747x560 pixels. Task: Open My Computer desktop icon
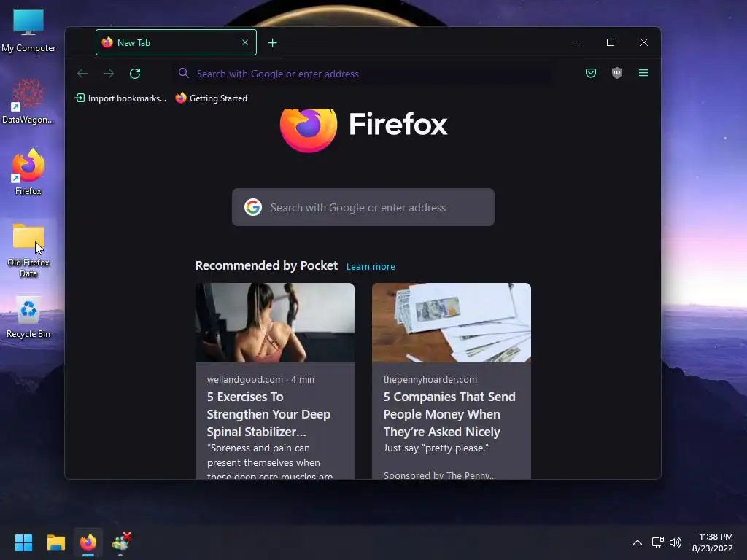pos(28,31)
